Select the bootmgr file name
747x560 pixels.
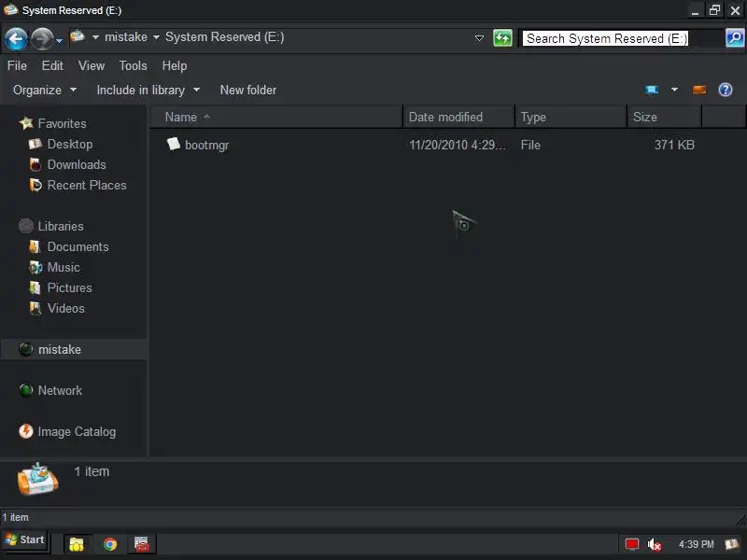tap(206, 145)
